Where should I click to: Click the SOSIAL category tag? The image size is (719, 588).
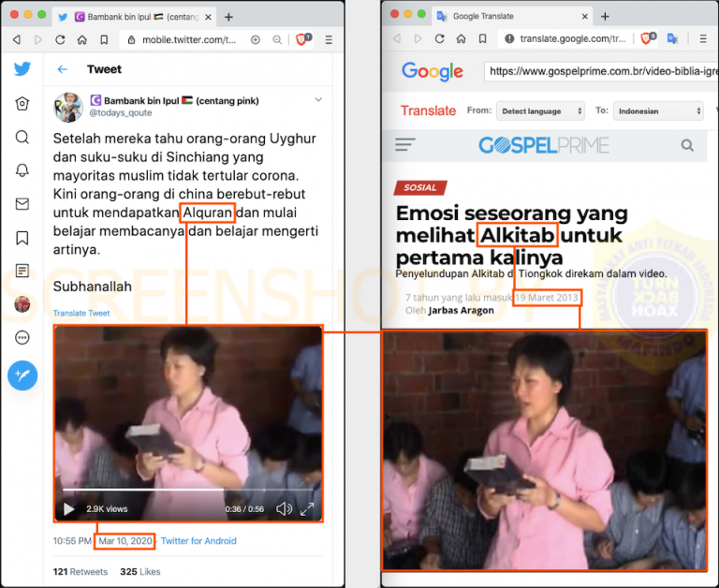[x=420, y=187]
